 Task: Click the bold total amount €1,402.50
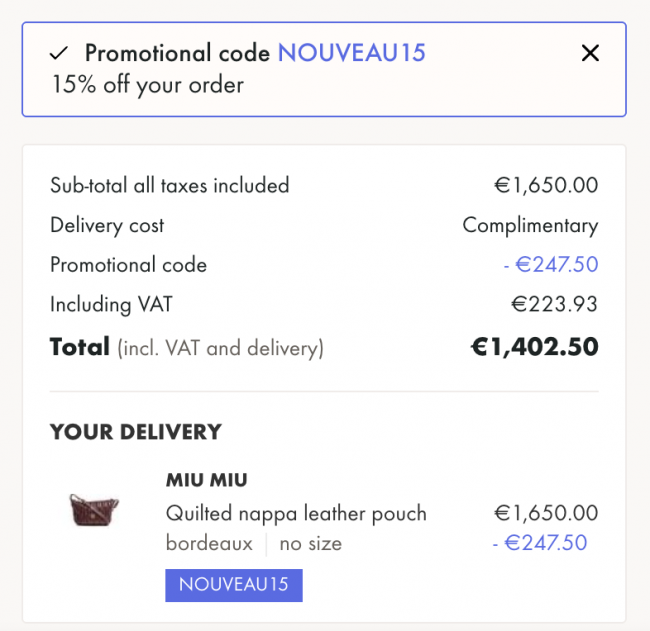coord(534,347)
